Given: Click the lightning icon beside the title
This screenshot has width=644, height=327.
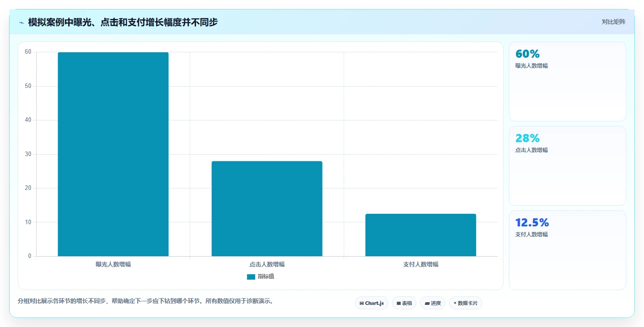Looking at the screenshot, I should [21, 22].
